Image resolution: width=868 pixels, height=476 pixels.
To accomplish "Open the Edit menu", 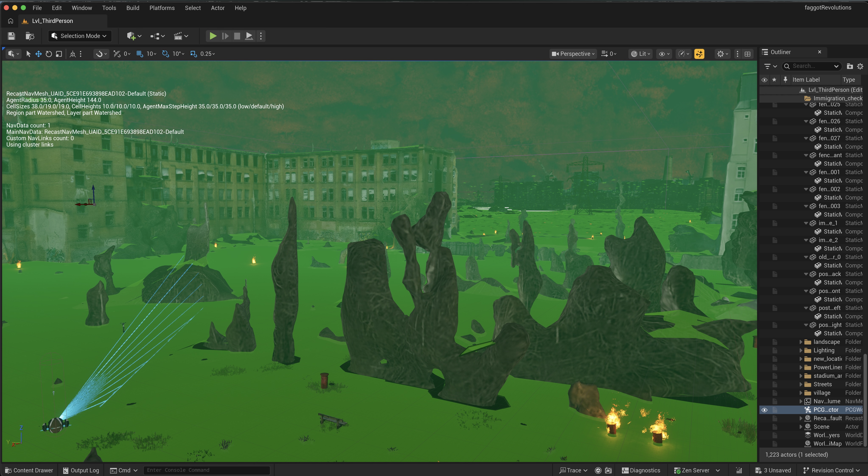I will pyautogui.click(x=57, y=8).
